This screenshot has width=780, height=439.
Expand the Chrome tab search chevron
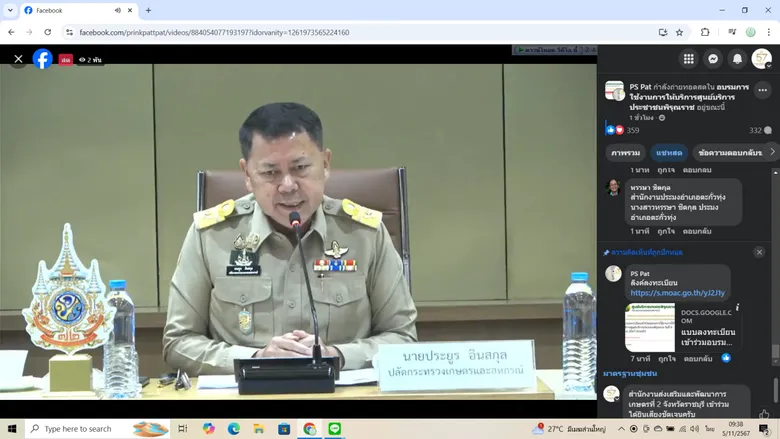(x=10, y=10)
